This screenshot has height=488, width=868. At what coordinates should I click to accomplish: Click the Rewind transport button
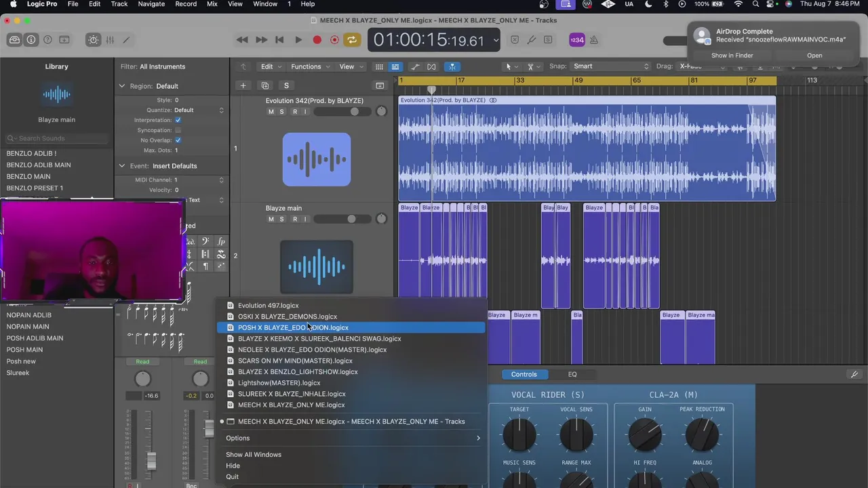tap(242, 40)
